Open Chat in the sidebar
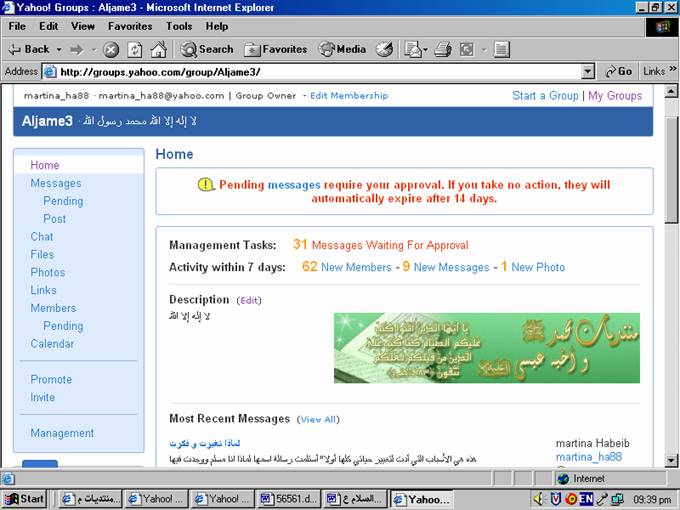 tap(42, 237)
